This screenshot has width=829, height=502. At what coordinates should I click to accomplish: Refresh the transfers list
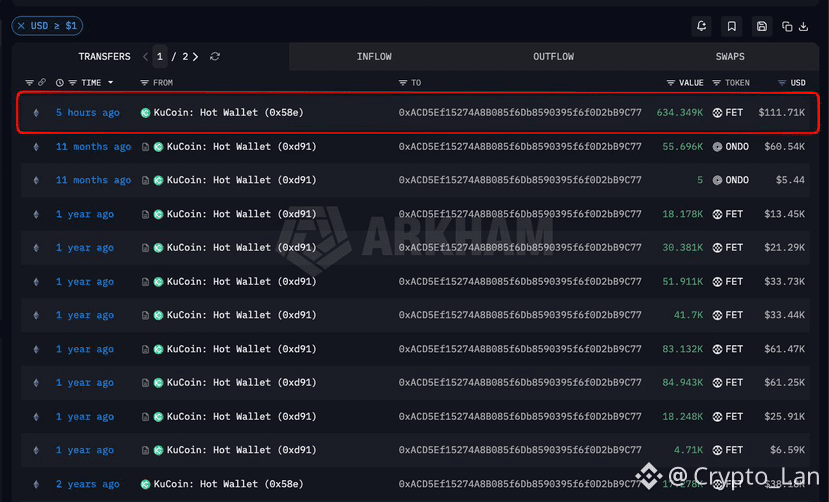coord(215,57)
